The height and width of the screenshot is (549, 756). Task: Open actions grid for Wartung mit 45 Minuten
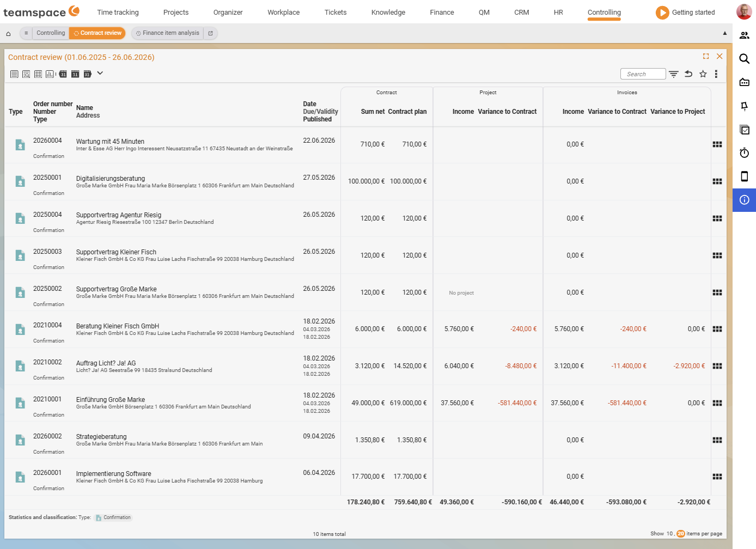pyautogui.click(x=717, y=144)
